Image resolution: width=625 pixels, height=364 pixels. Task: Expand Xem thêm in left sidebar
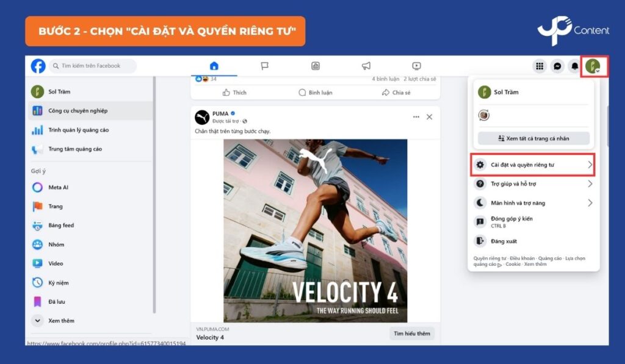(60, 321)
